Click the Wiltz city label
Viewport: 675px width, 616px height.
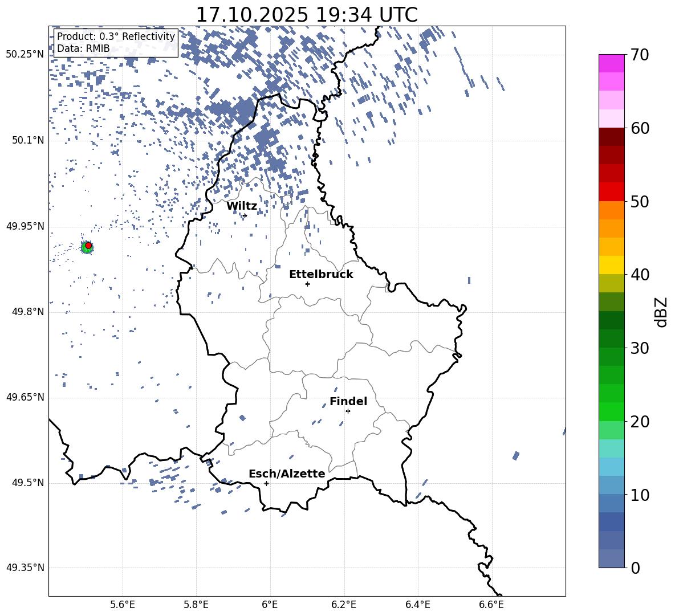point(242,206)
